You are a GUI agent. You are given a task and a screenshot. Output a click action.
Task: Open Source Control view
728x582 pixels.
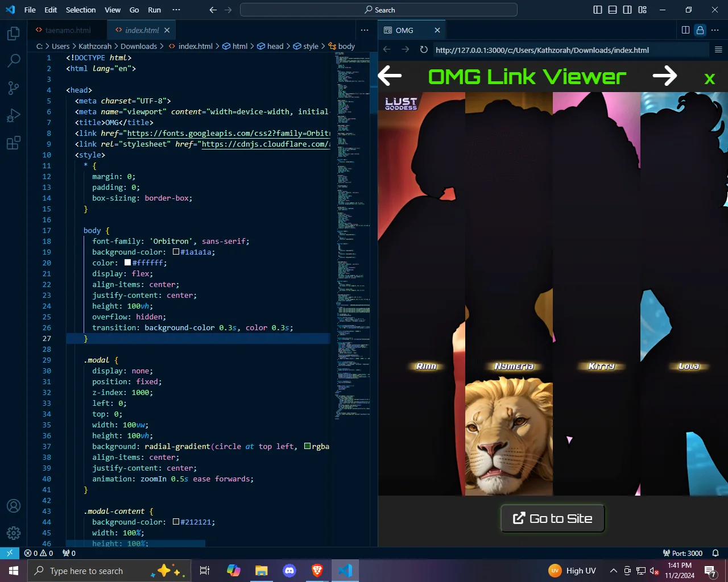[x=14, y=88]
